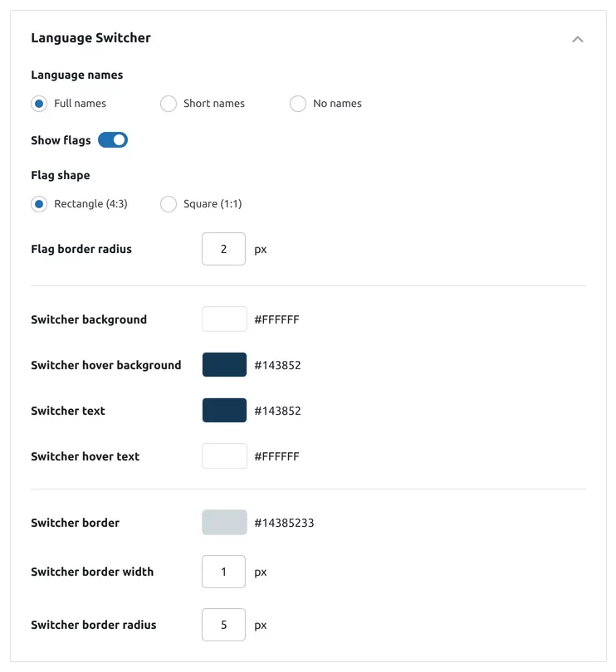Image resolution: width=616 pixels, height=672 pixels.
Task: Click the #FFFFFF value beside Switcher background
Action: 276,319
